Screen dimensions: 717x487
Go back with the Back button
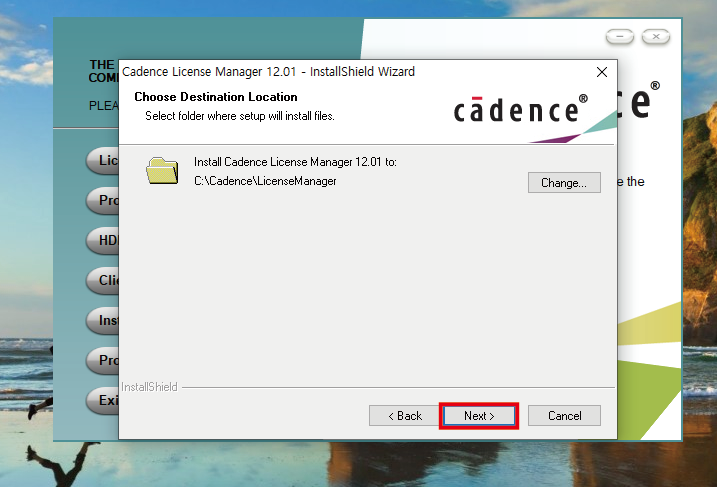click(x=405, y=416)
